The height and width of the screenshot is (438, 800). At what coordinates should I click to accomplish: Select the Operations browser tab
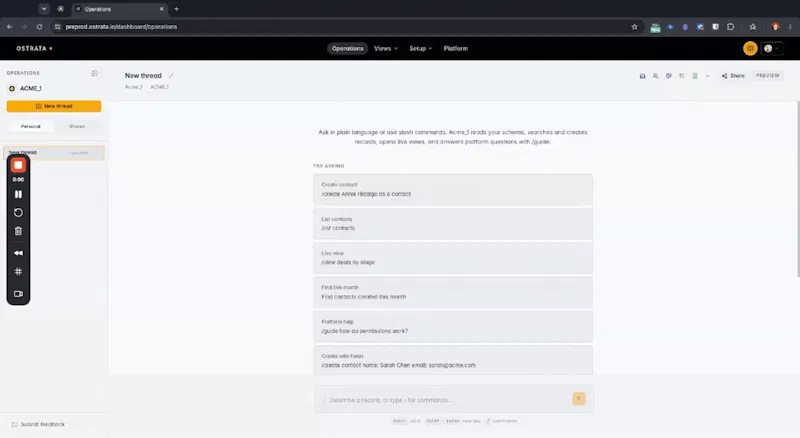120,9
